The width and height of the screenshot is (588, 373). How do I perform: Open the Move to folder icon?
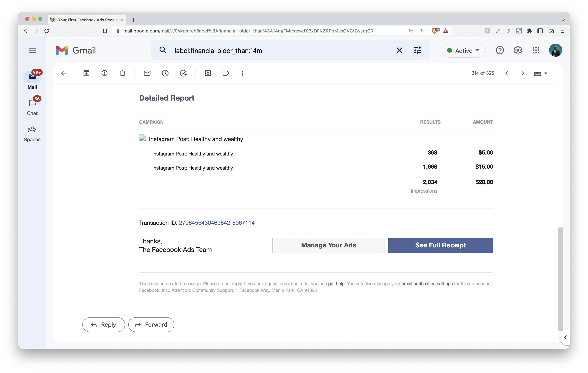(x=208, y=73)
